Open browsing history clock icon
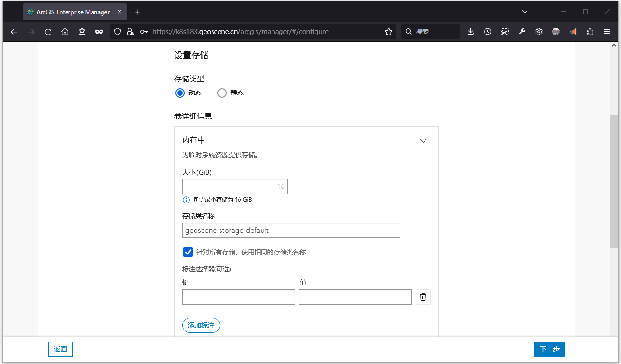This screenshot has height=364, width=621. tap(487, 32)
